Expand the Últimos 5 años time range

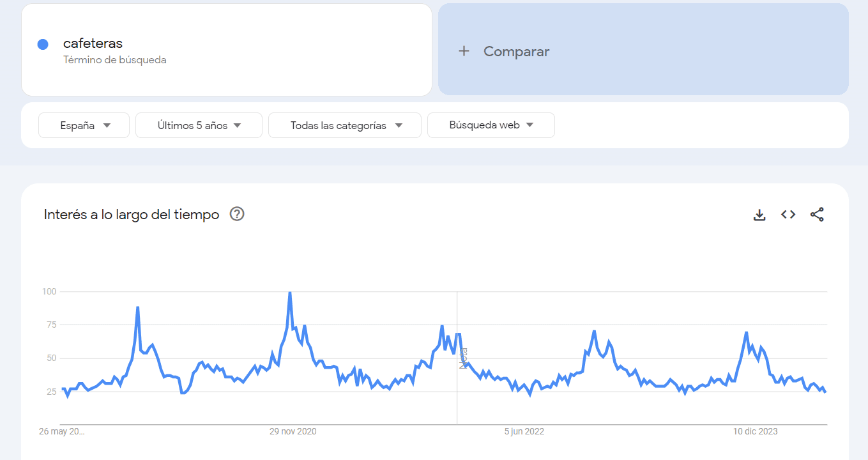199,125
